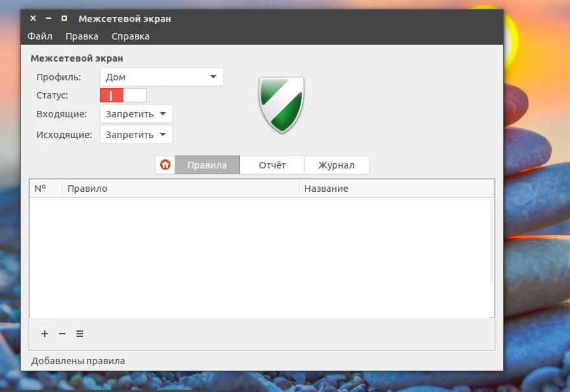This screenshot has height=392, width=570.
Task: Minimize the Межсетевой экран window
Action: (x=49, y=18)
